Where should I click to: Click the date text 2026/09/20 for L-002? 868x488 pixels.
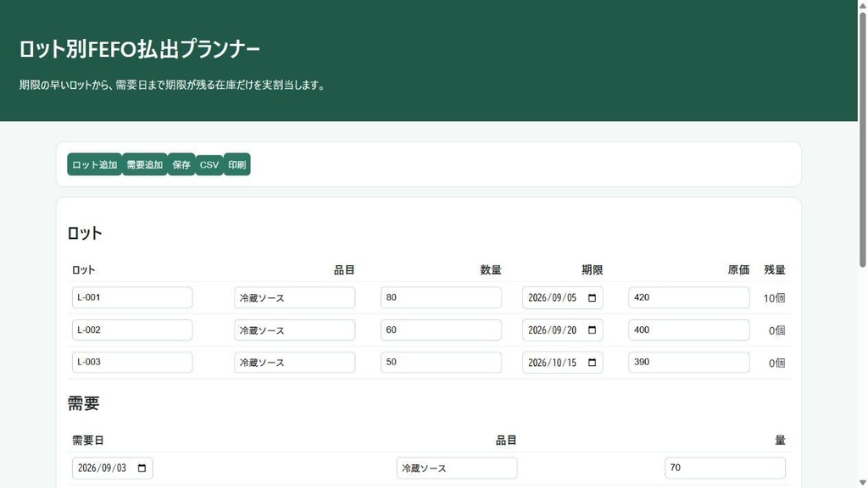(552, 330)
